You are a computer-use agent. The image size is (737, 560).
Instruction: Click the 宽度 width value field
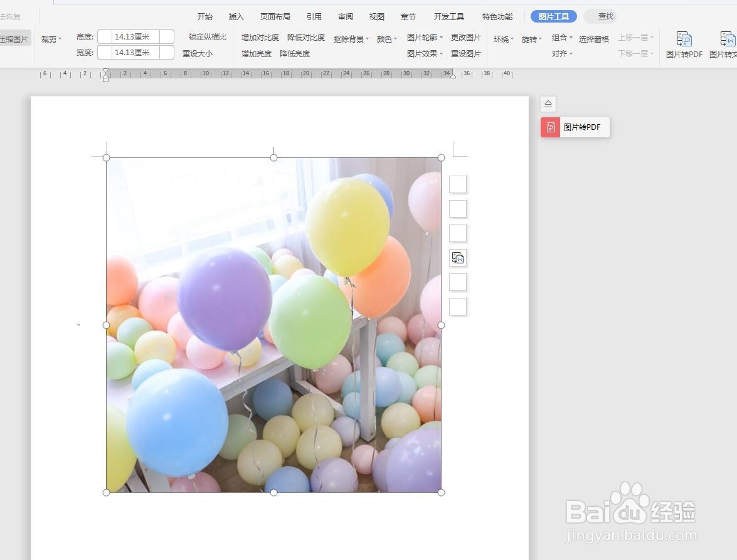tap(136, 53)
